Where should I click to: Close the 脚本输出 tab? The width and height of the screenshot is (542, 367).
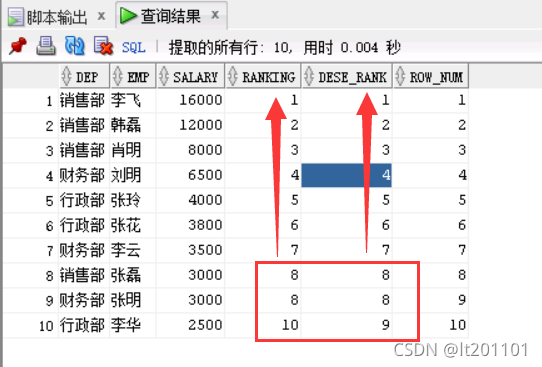tap(101, 16)
